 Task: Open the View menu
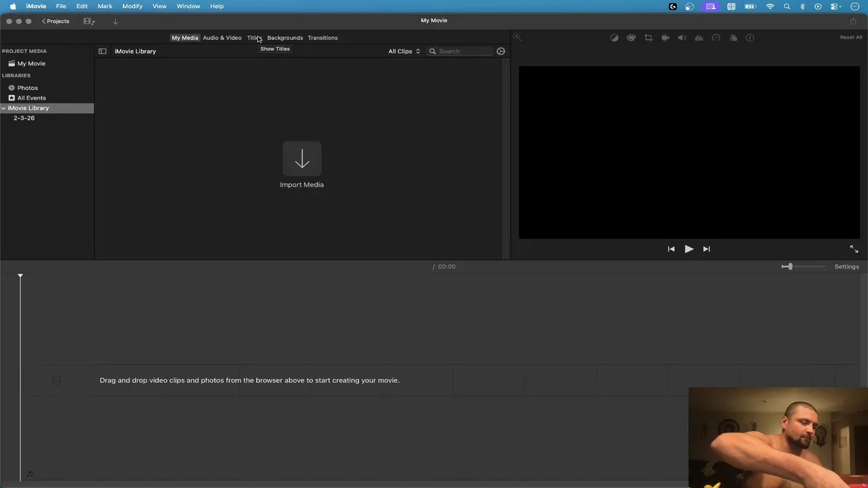159,6
